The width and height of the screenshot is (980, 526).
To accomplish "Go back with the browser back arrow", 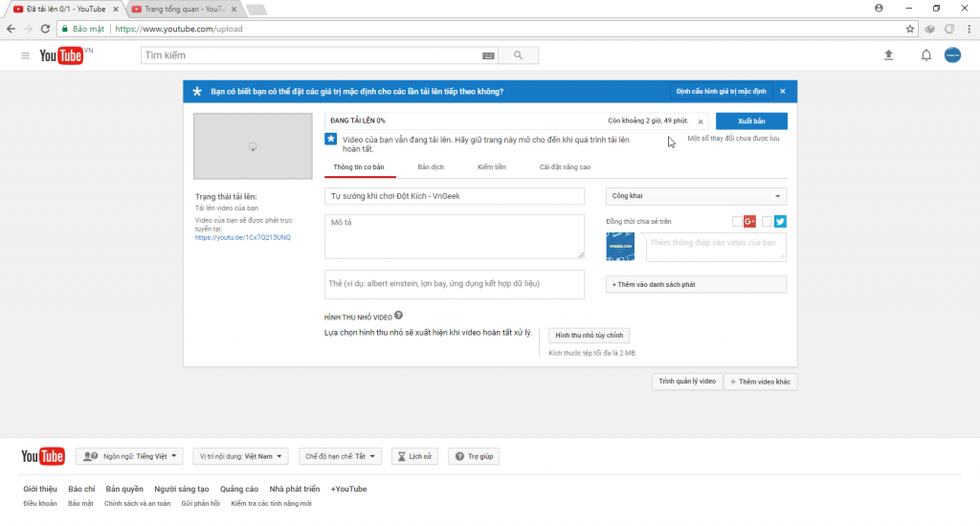I will point(11,29).
